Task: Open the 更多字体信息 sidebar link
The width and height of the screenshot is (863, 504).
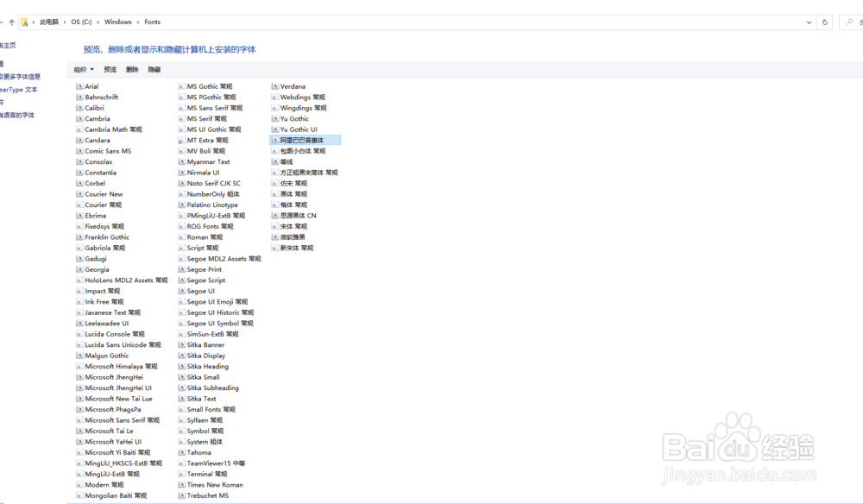Action: (20, 77)
